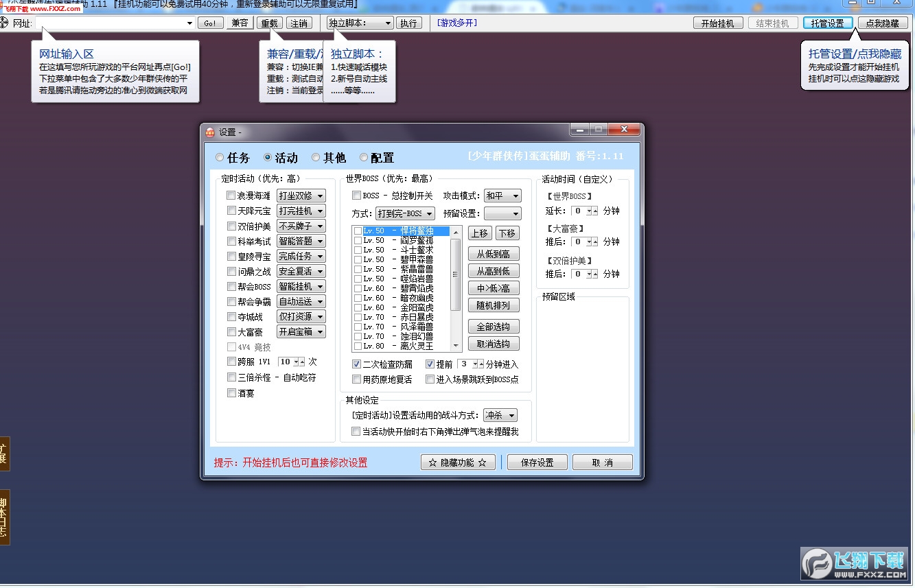Viewport: 915px width, 588px height.
Task: Expand the 智能挂机 dropdown
Action: click(301, 286)
